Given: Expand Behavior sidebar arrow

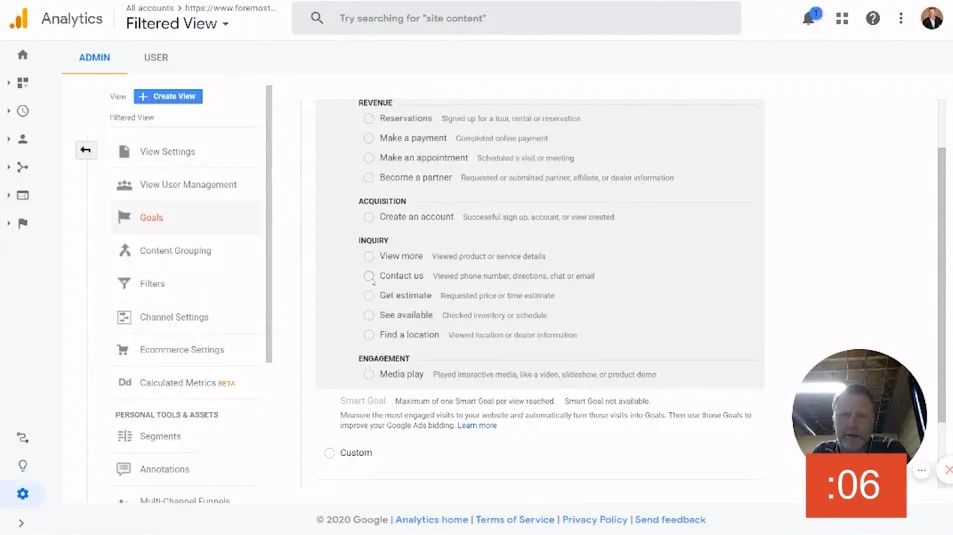Looking at the screenshot, I should (9, 195).
